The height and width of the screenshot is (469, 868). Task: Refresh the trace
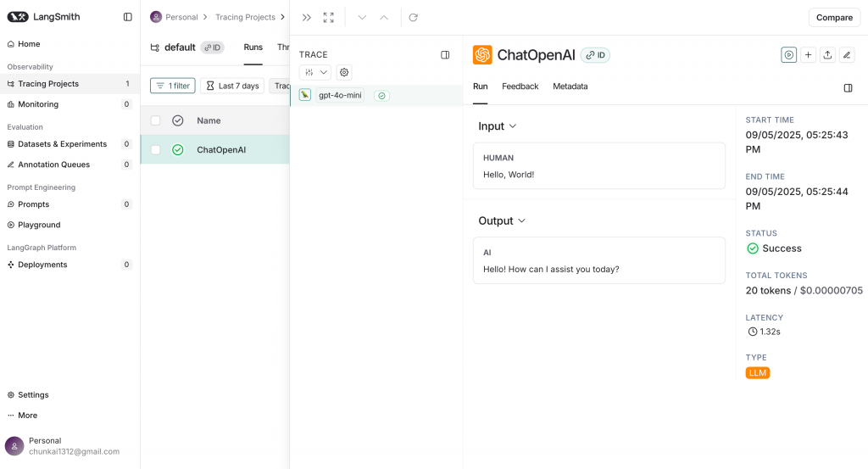[413, 18]
